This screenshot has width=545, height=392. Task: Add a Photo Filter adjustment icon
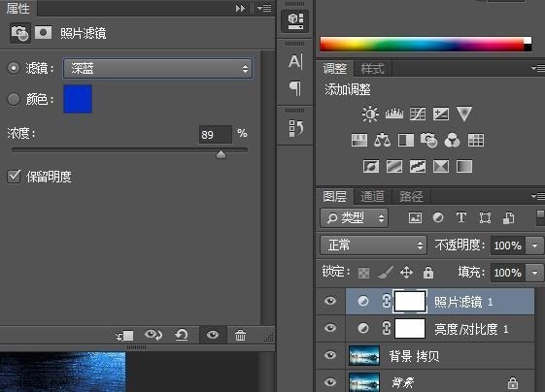429,141
